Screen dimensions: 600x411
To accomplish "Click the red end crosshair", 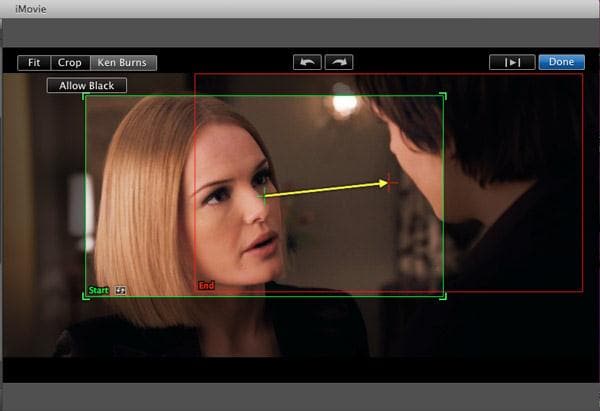I will [389, 183].
